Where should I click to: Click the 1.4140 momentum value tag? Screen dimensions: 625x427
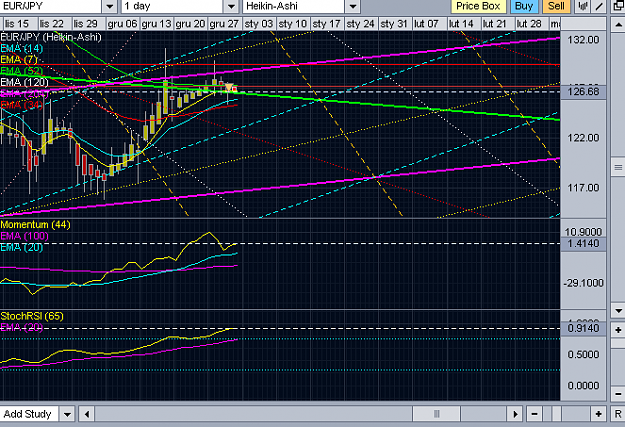point(584,244)
